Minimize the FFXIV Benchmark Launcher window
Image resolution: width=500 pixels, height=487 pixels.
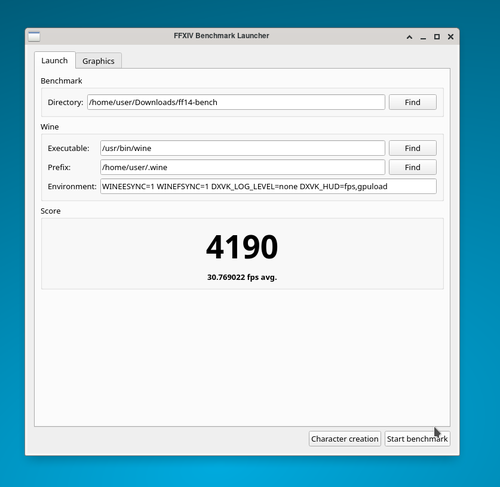pyautogui.click(x=423, y=37)
